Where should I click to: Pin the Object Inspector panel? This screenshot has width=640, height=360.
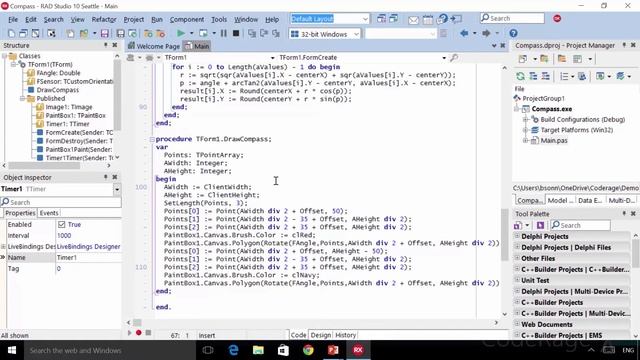106,177
